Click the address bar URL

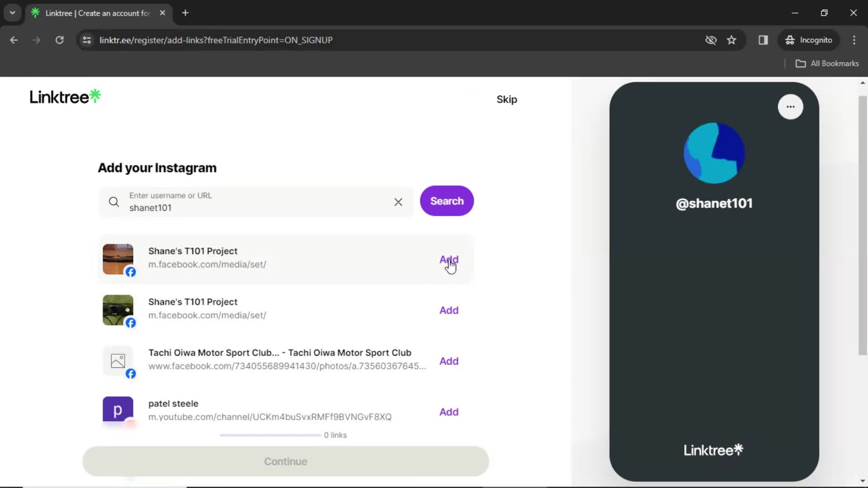click(x=216, y=40)
